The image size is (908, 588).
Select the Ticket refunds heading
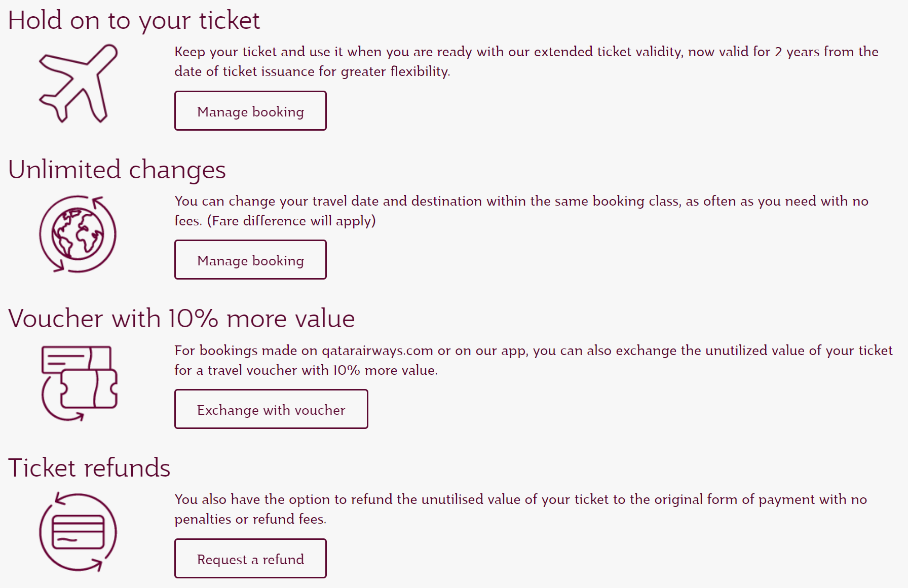tap(90, 468)
